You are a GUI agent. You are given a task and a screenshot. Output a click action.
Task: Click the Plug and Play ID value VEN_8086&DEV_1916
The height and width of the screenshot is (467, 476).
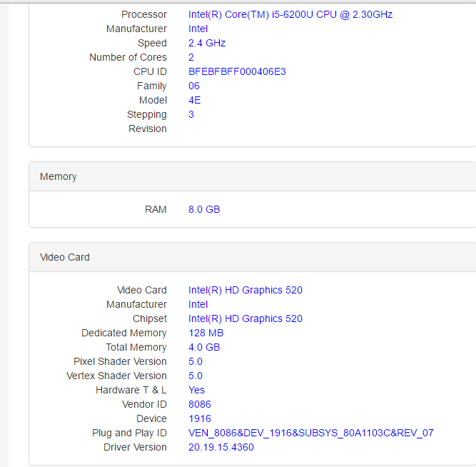coord(311,433)
